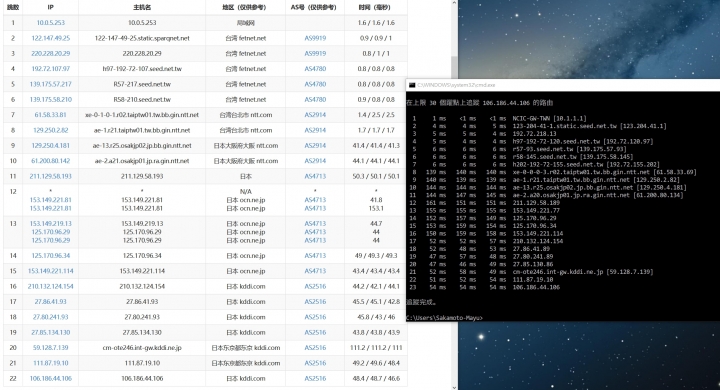This screenshot has height=390, width=720.
Task: Open IP link 139.175.58.210
Action: click(51, 99)
